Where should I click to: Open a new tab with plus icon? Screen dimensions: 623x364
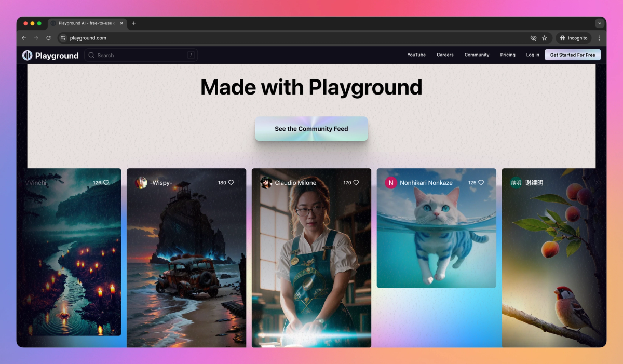tap(133, 23)
